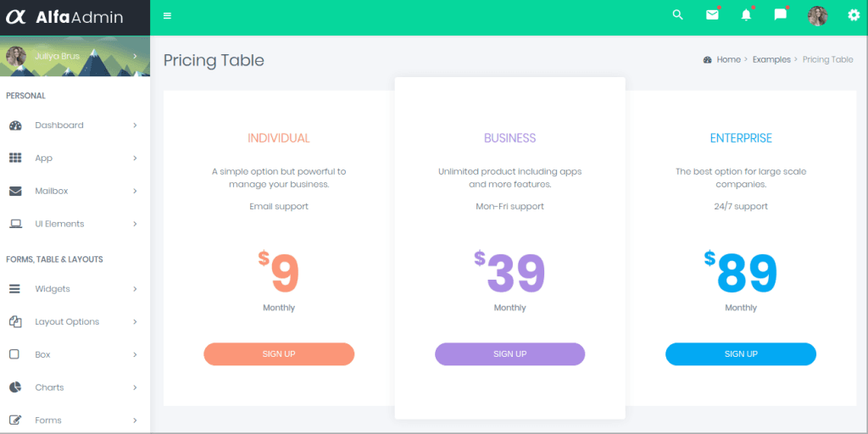This screenshot has width=868, height=434.
Task: Open the Widgets sidebar item
Action: (75, 289)
